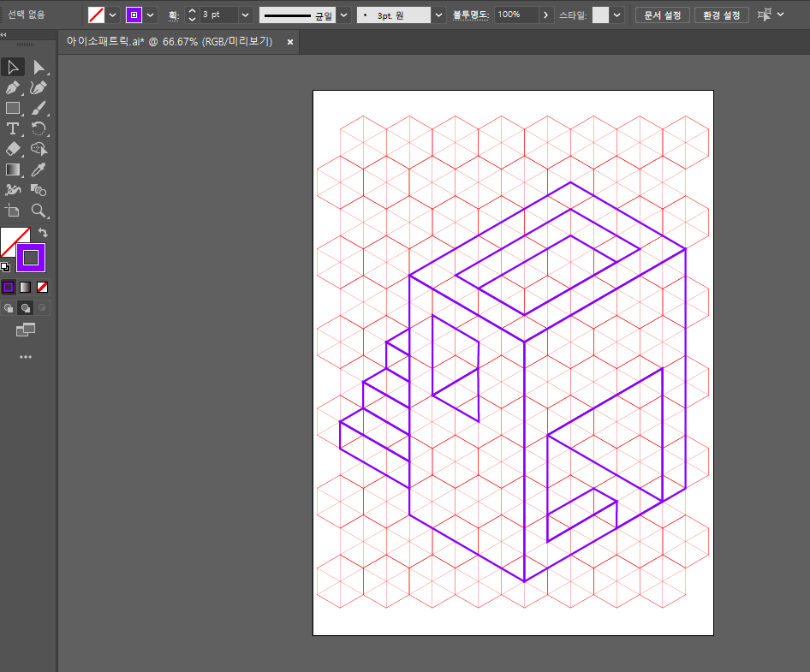The height and width of the screenshot is (672, 810).
Task: Open the 불투명도 opacity panel link
Action: click(471, 15)
